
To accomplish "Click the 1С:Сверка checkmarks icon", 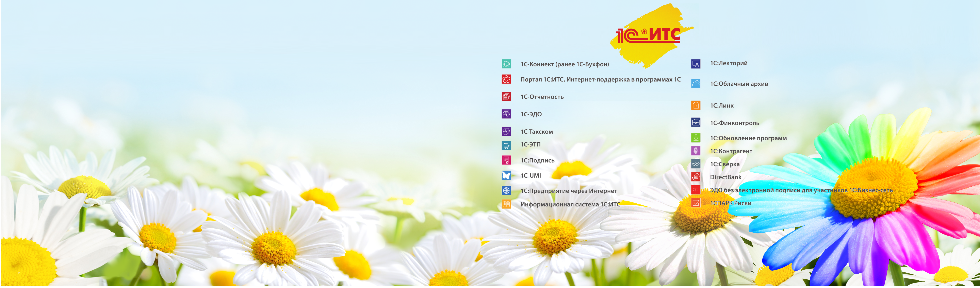I will (696, 164).
